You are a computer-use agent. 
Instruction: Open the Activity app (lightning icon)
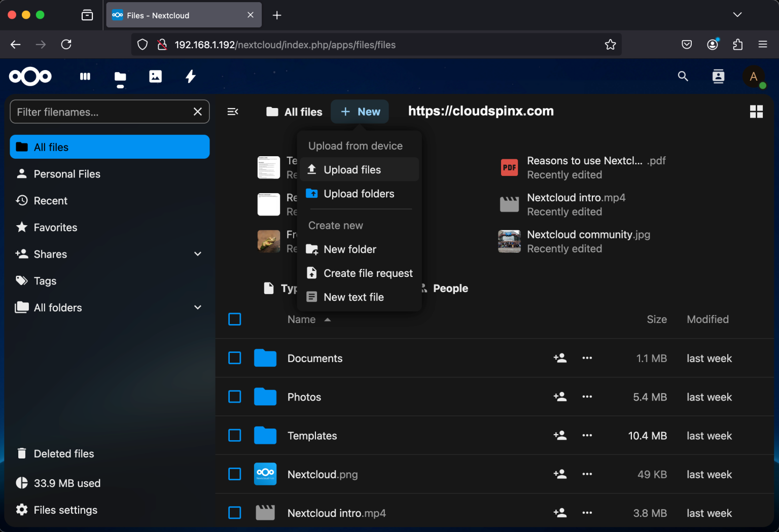pos(191,77)
